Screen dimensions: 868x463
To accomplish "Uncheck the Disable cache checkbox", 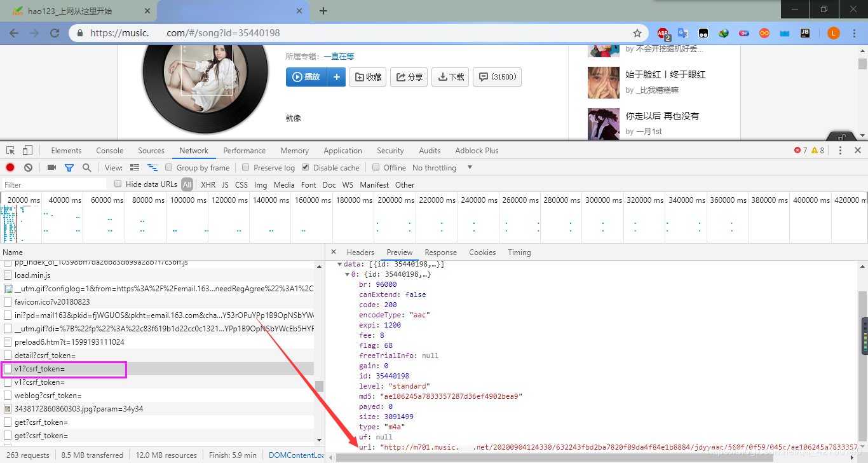I will click(x=306, y=167).
